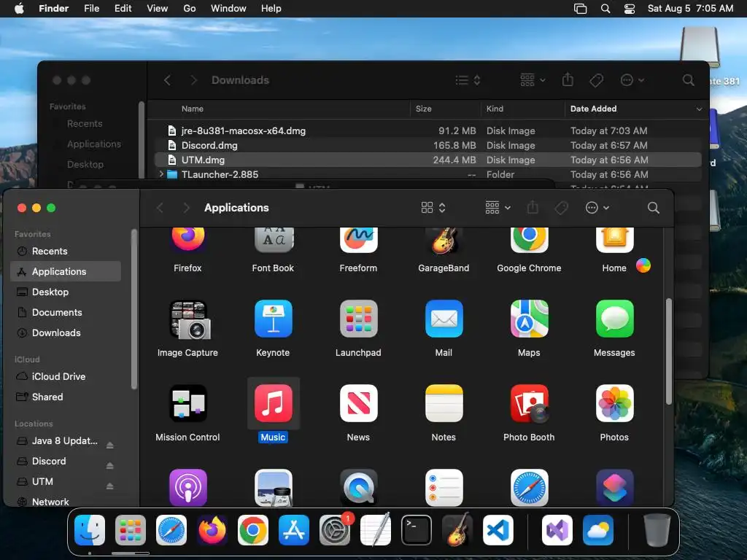Image resolution: width=747 pixels, height=560 pixels.
Task: Open Control Center in the menu bar
Action: point(630,9)
